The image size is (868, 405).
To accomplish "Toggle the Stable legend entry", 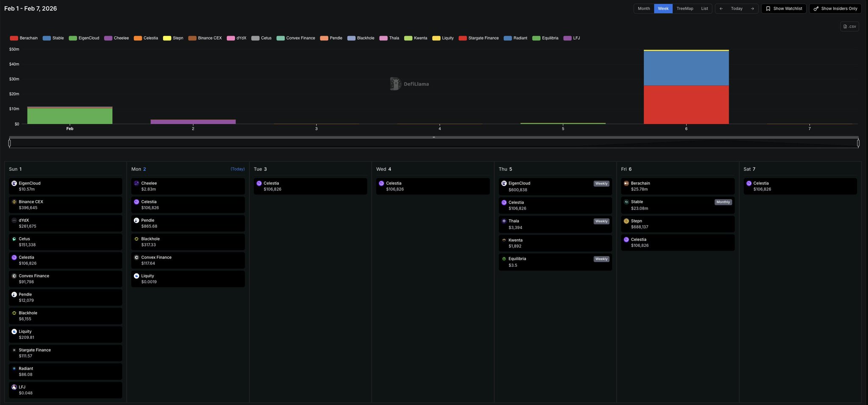I will pos(53,38).
